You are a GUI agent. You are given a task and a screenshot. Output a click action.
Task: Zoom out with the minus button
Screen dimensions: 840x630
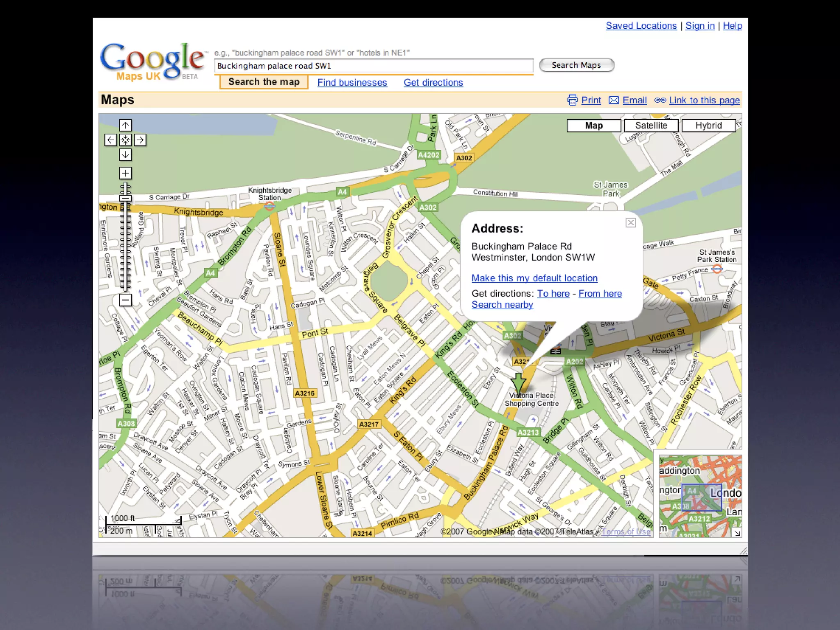(125, 300)
